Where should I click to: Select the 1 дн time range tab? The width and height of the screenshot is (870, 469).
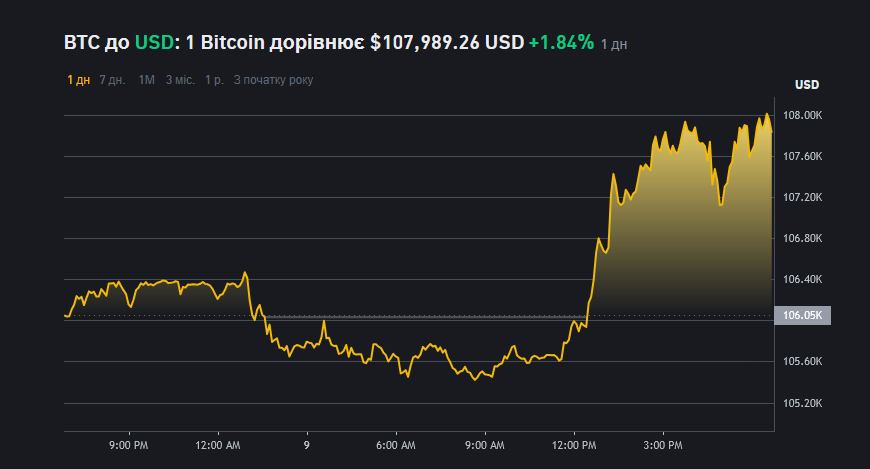coord(79,80)
